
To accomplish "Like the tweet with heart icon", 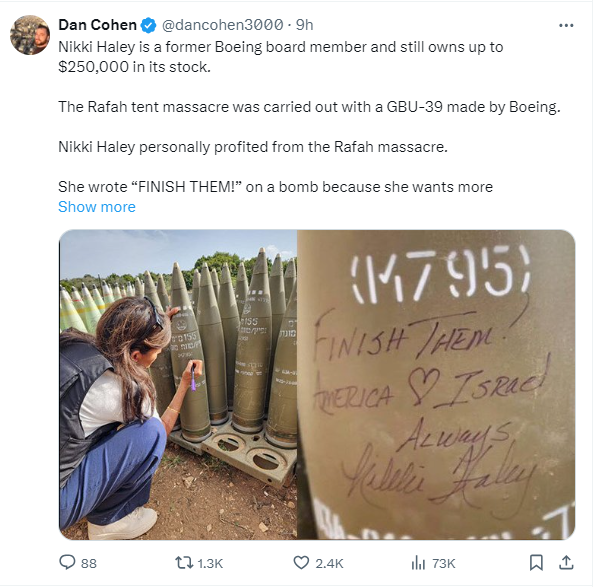I will click(301, 563).
